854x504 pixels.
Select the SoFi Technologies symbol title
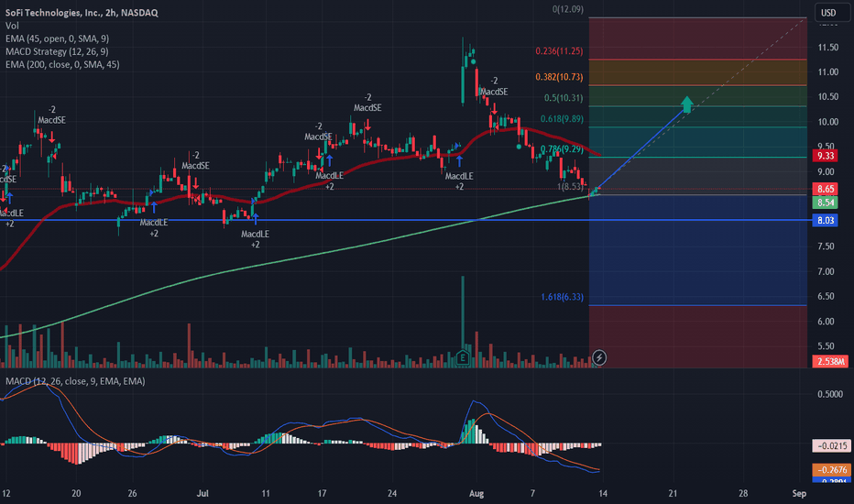(82, 13)
